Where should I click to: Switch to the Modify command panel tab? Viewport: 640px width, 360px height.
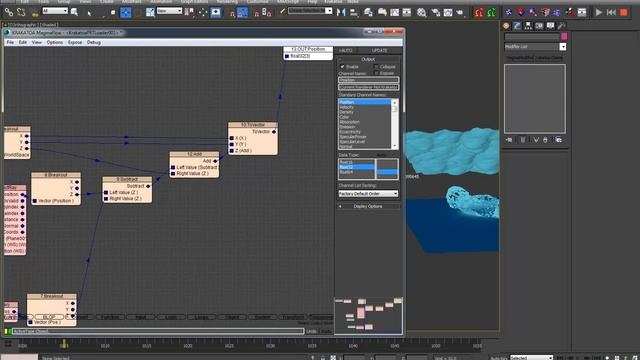click(x=517, y=26)
